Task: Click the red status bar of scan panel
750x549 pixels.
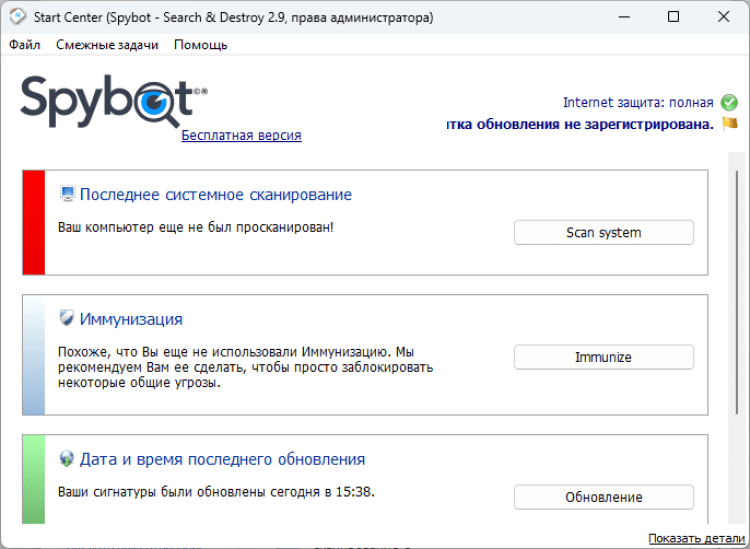Action: coord(34,222)
